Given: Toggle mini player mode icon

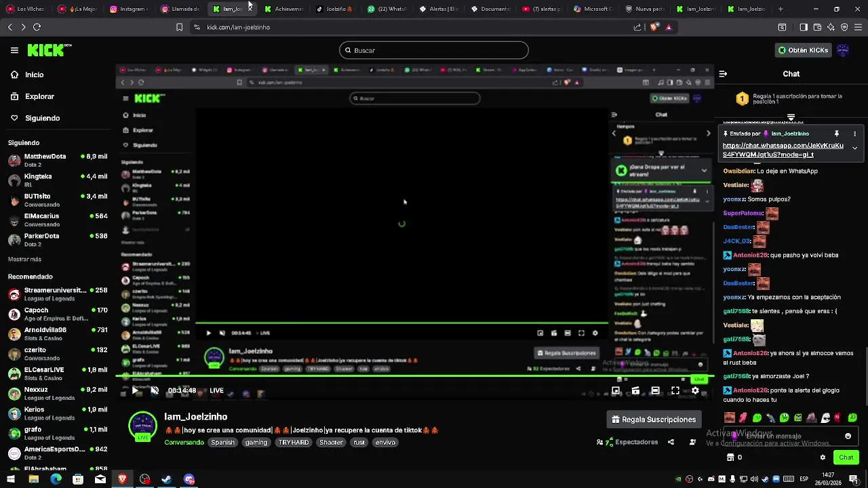Looking at the screenshot, I should coord(616,390).
